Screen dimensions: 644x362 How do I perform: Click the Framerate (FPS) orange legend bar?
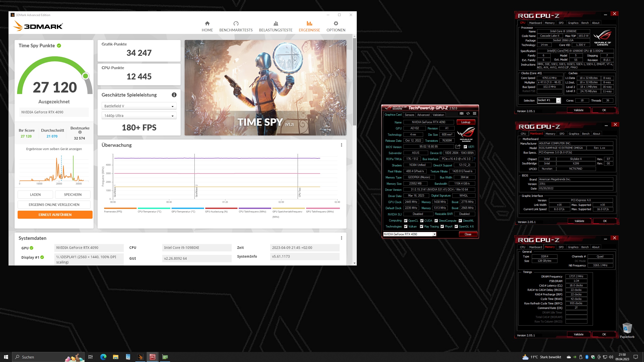120,208
